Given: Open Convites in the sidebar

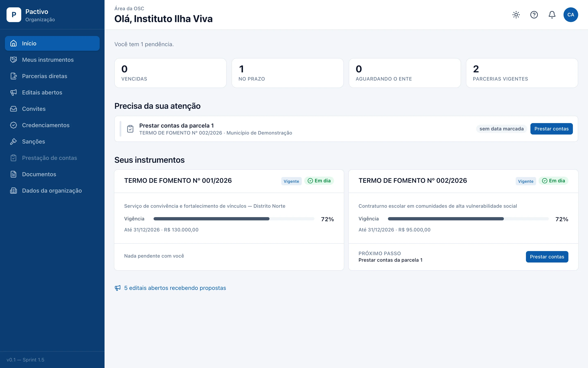Looking at the screenshot, I should (52, 109).
